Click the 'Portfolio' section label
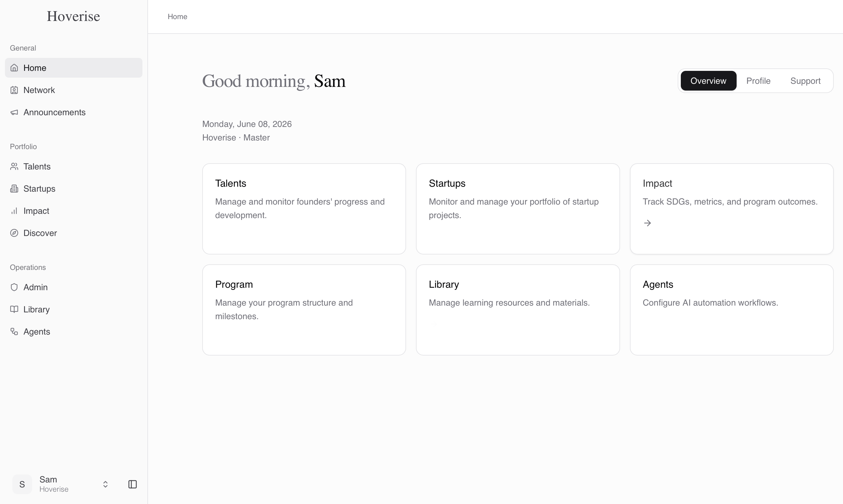This screenshot has width=843, height=504. coord(23,146)
